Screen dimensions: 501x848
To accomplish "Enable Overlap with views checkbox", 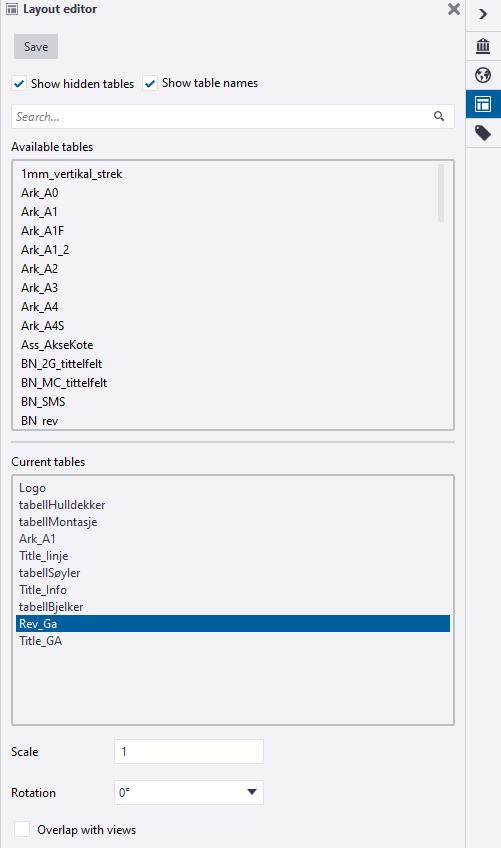I will point(22,829).
